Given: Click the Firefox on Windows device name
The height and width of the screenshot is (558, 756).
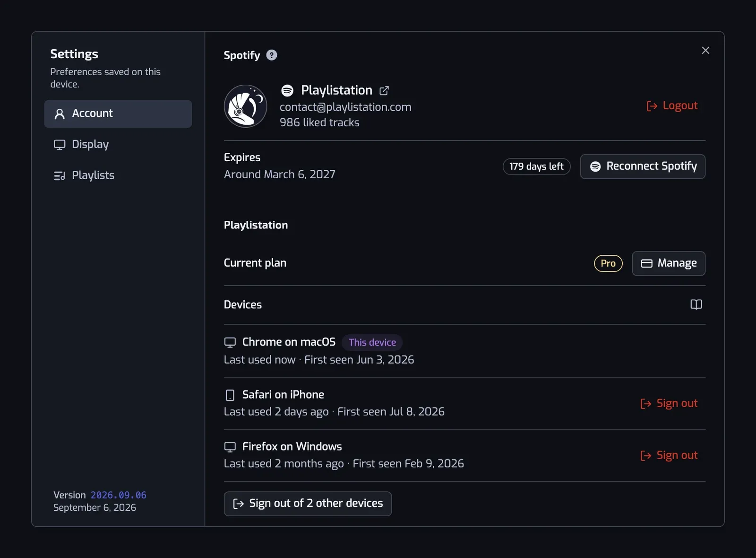Looking at the screenshot, I should pos(292,446).
